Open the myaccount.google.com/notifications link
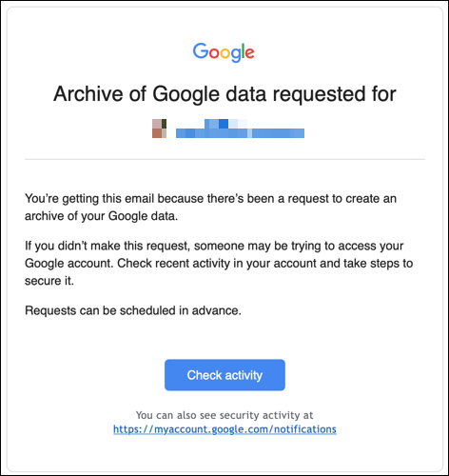449x476 pixels. 224,429
